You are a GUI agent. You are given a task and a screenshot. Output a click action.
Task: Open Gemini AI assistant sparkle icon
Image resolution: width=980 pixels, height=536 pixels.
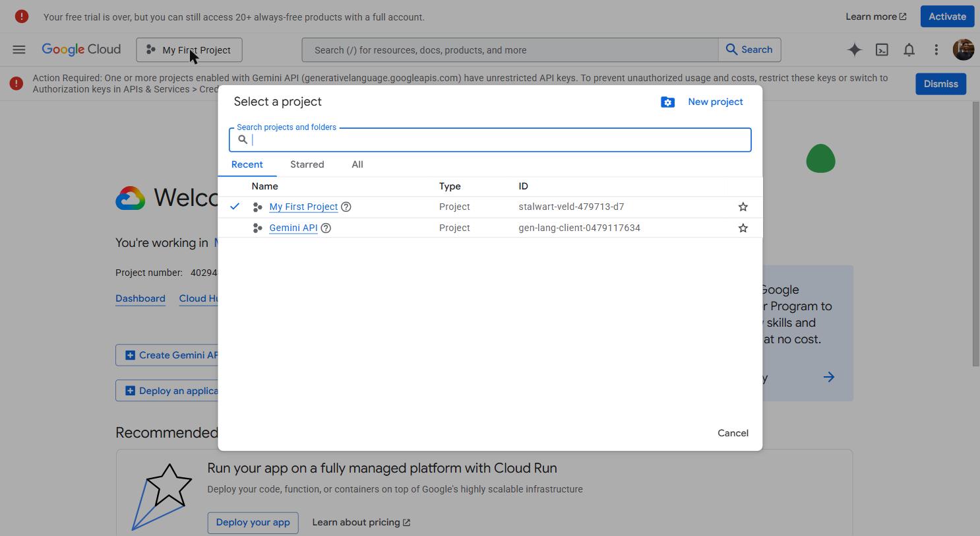[x=855, y=50]
